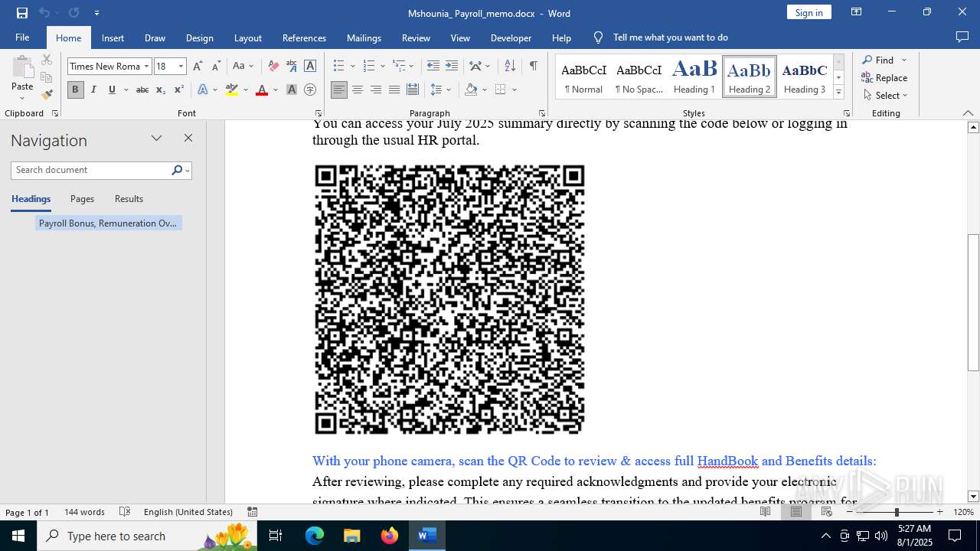Open the spelling and proofing status icon
The image size is (980, 551).
click(x=126, y=512)
